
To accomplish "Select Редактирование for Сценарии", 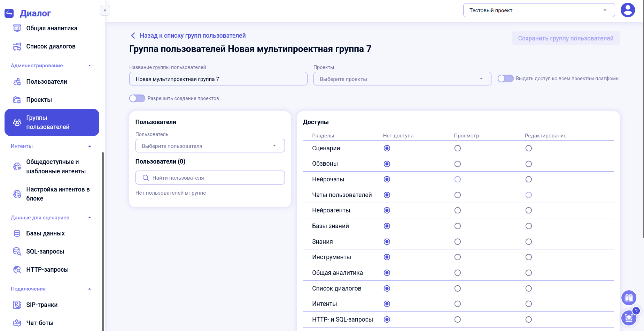I will tap(529, 148).
